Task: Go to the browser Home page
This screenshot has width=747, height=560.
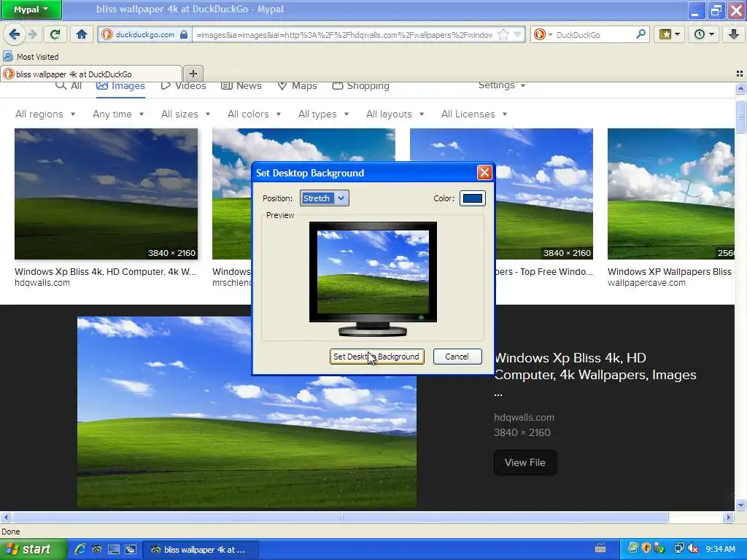Action: (x=82, y=34)
